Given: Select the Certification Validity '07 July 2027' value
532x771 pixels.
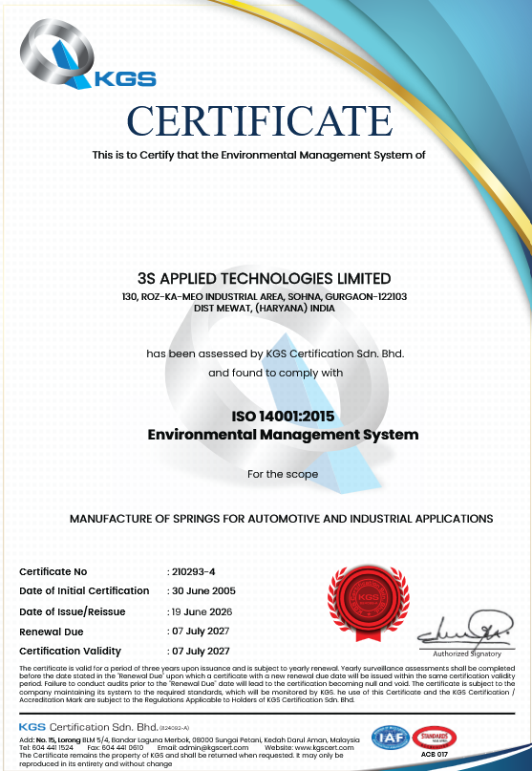Looking at the screenshot, I should pos(201,652).
